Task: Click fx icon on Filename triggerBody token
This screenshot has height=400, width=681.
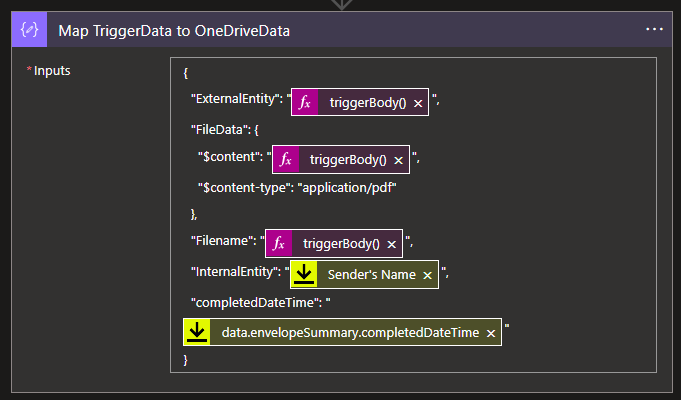Action: (279, 243)
